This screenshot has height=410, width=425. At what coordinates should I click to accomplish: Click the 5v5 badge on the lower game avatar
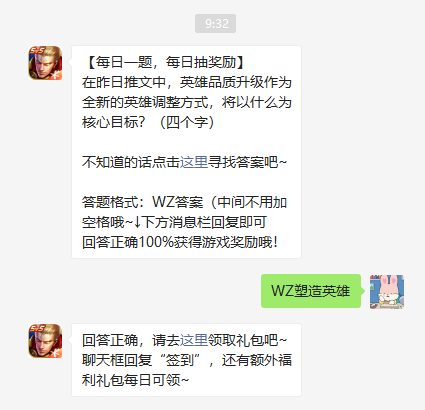pos(37,329)
